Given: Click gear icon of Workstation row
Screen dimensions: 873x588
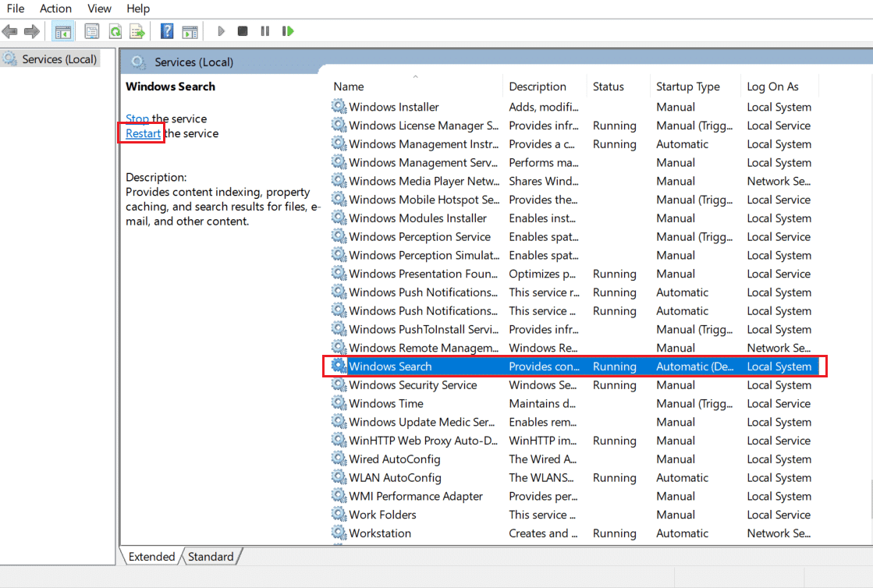Looking at the screenshot, I should (339, 533).
